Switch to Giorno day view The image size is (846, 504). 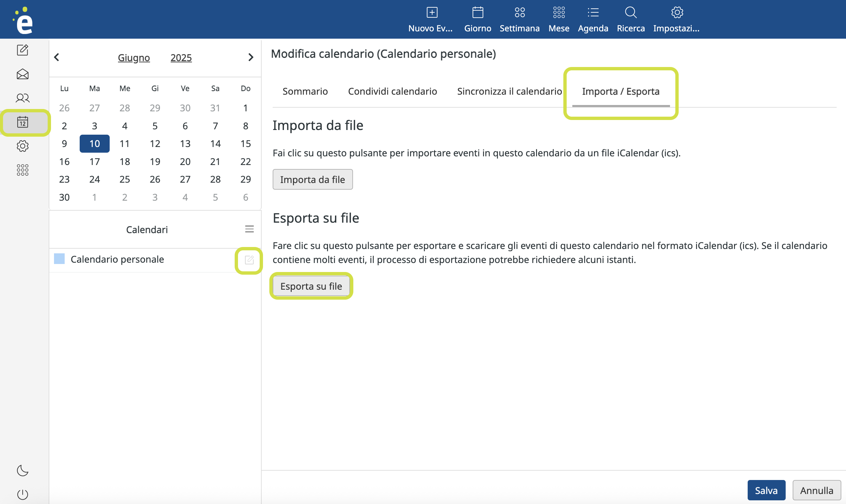tap(478, 20)
